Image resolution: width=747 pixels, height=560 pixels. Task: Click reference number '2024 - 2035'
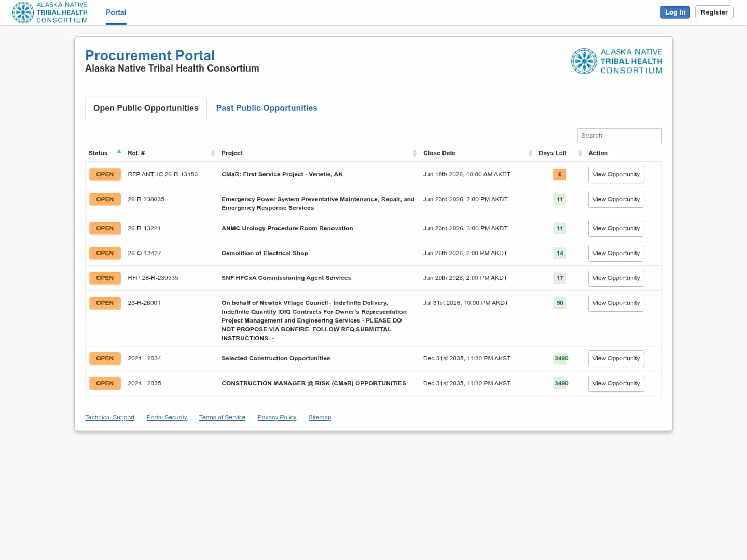coord(144,383)
